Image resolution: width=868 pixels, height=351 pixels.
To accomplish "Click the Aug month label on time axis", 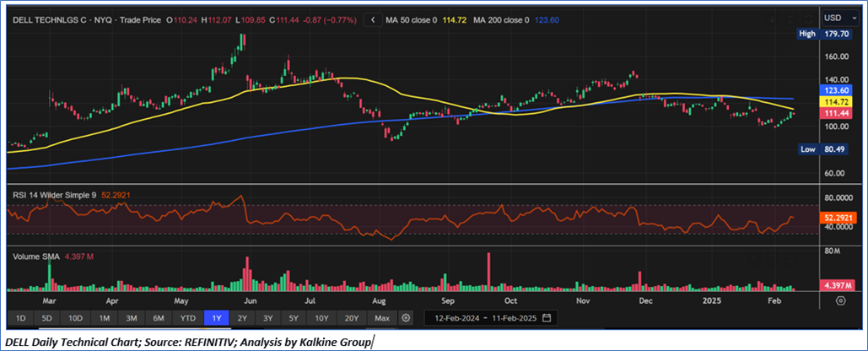I will click(380, 302).
